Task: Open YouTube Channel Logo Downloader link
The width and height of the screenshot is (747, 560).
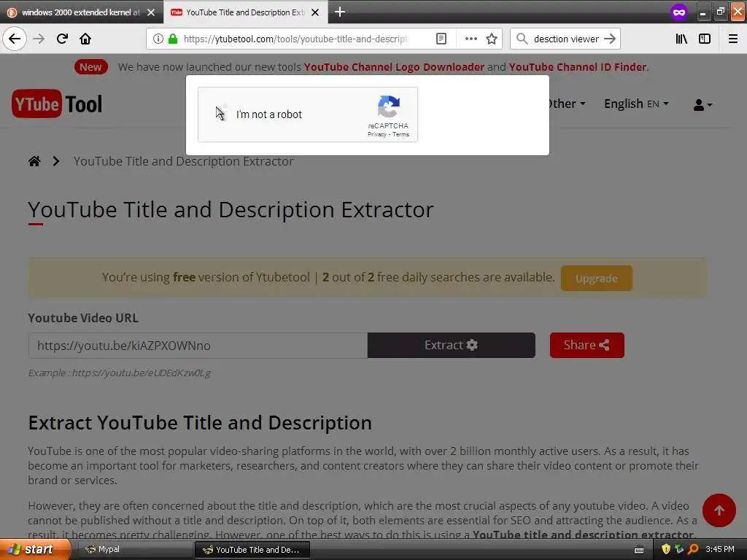Action: [x=394, y=67]
